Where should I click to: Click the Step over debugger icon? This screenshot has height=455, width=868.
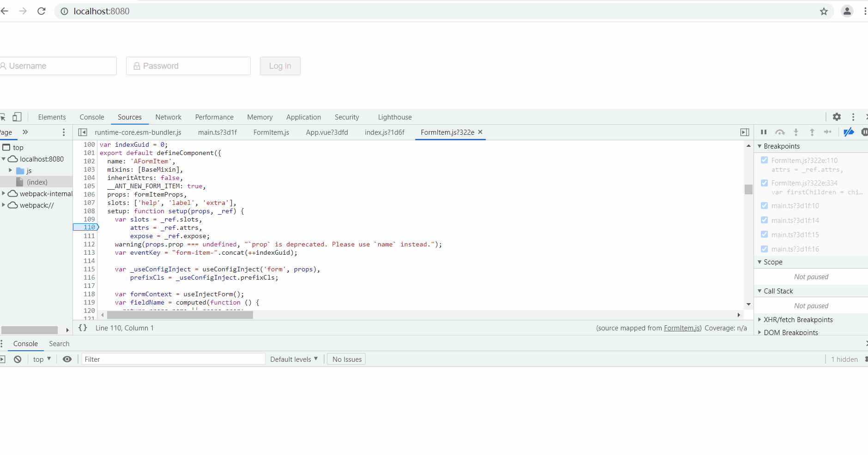click(x=780, y=132)
